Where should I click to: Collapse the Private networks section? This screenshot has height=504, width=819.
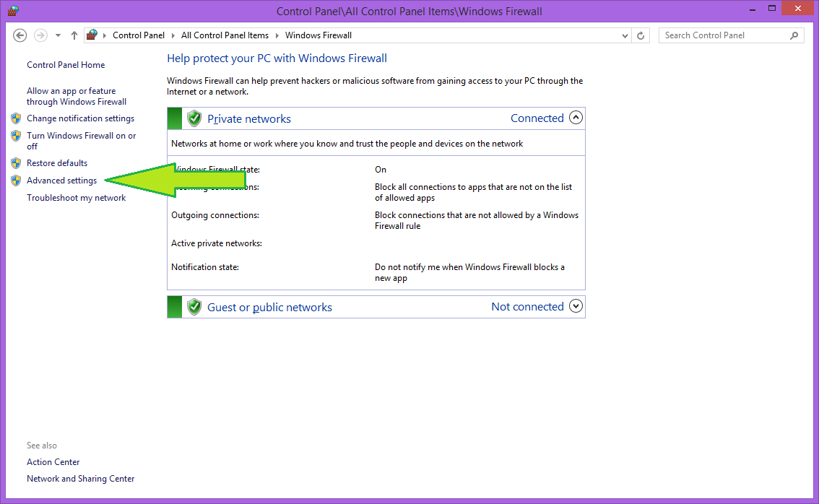click(576, 118)
